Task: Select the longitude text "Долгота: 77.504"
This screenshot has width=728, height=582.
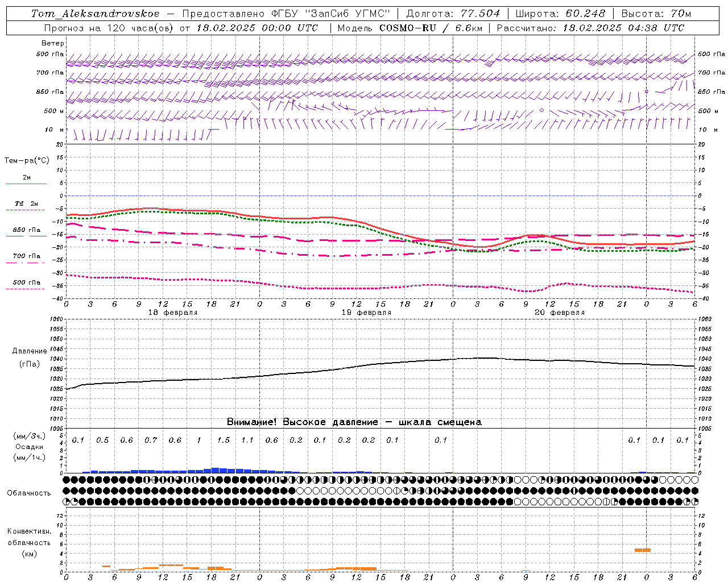Action: [x=453, y=14]
